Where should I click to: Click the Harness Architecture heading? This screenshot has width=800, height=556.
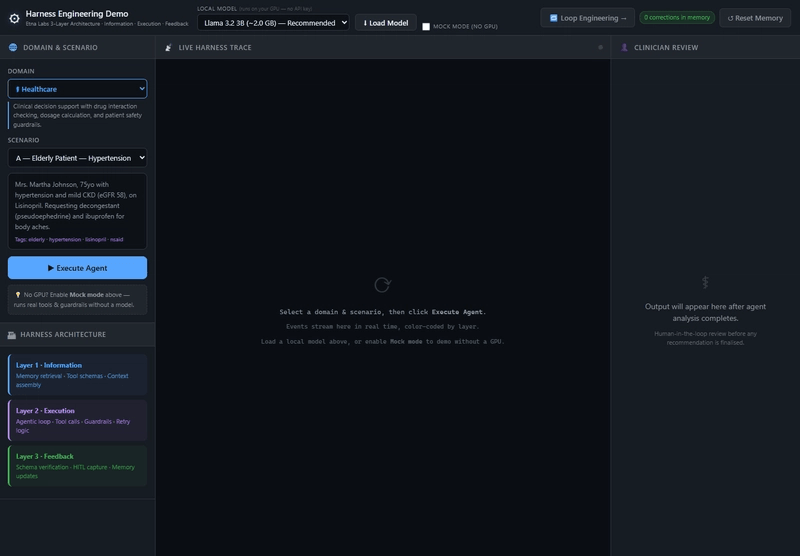tap(63, 335)
